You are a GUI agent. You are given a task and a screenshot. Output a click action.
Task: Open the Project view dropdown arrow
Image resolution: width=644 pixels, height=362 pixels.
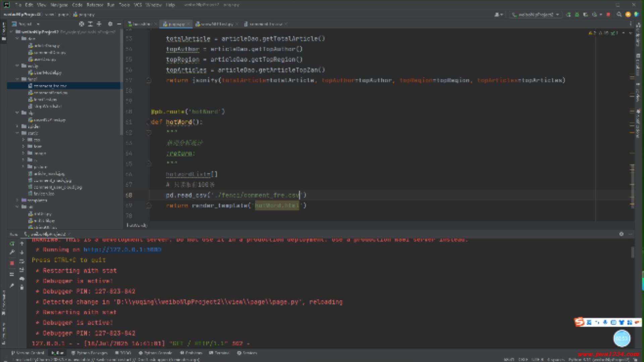click(38, 24)
